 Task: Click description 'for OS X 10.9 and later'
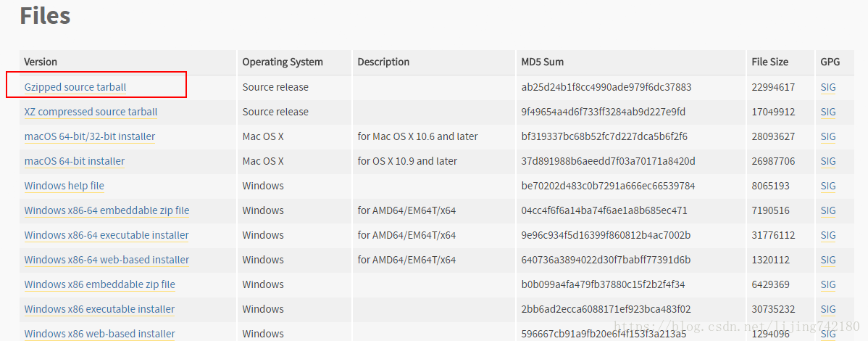tap(407, 161)
